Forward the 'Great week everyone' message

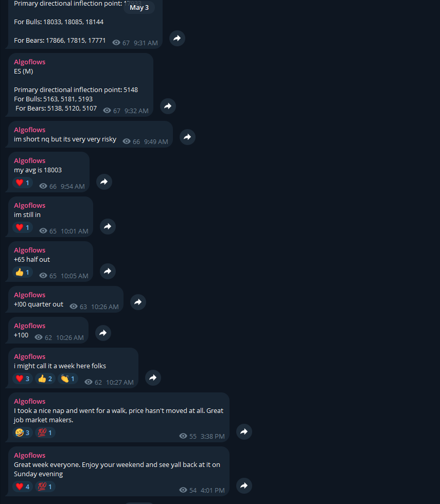pos(244,485)
